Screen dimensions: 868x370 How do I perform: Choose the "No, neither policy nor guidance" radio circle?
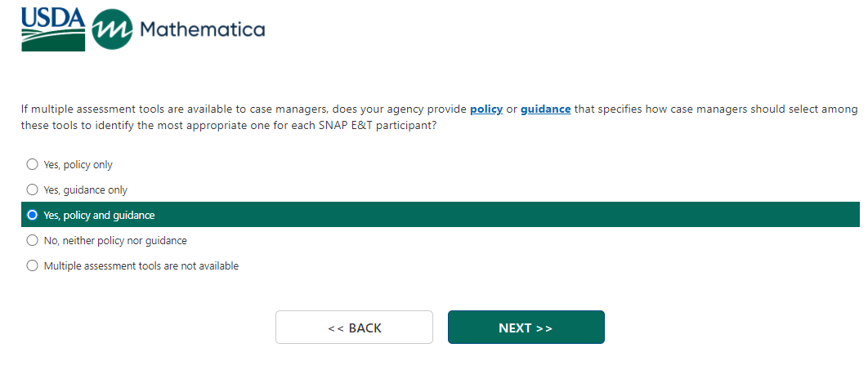(33, 240)
